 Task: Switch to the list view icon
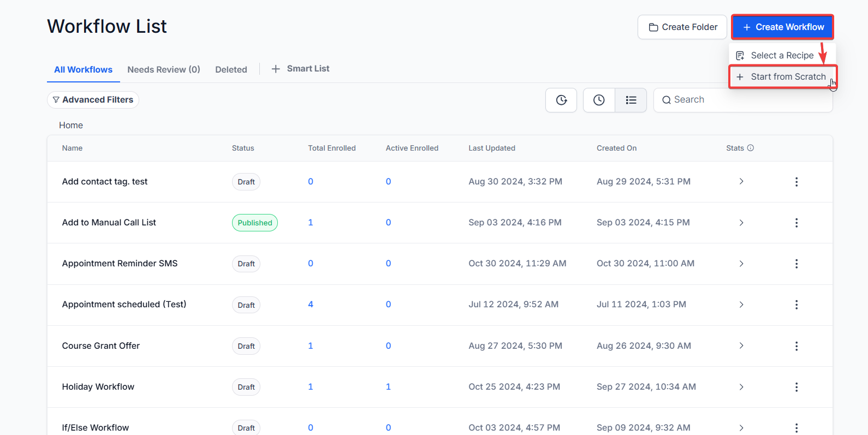tap(631, 100)
